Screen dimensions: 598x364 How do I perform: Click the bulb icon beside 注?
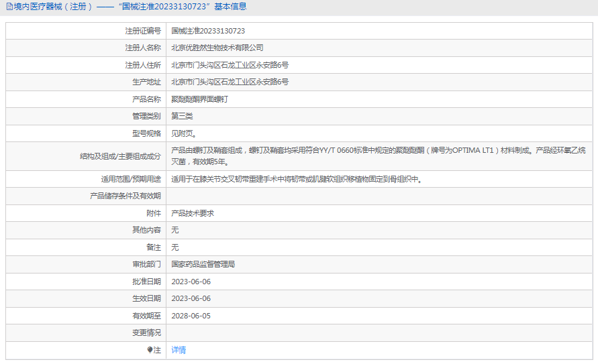point(150,350)
